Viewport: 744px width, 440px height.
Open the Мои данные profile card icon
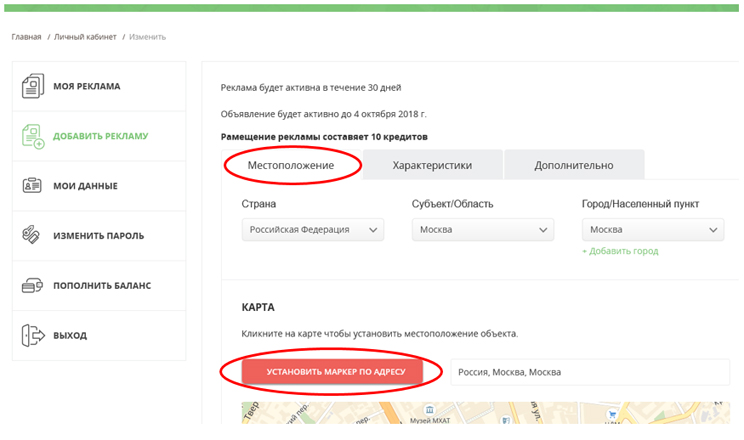(33, 186)
